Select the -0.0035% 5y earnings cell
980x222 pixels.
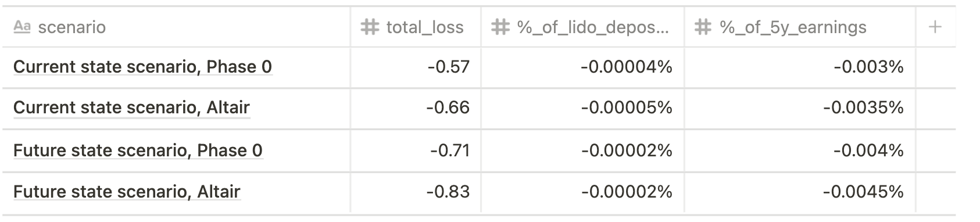pyautogui.click(x=800, y=109)
